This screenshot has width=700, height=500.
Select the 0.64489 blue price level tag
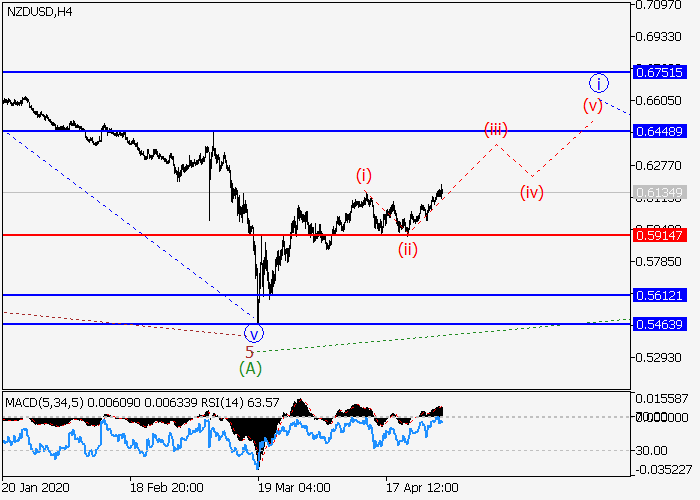(x=659, y=131)
